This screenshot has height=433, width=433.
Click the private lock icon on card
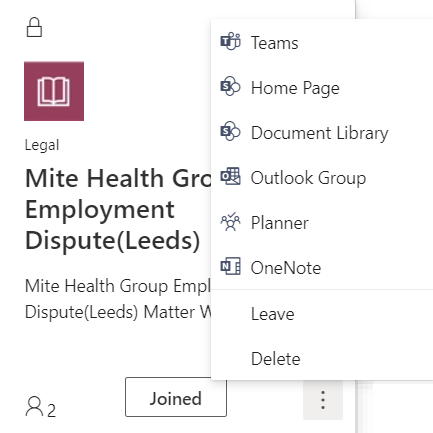tap(34, 27)
